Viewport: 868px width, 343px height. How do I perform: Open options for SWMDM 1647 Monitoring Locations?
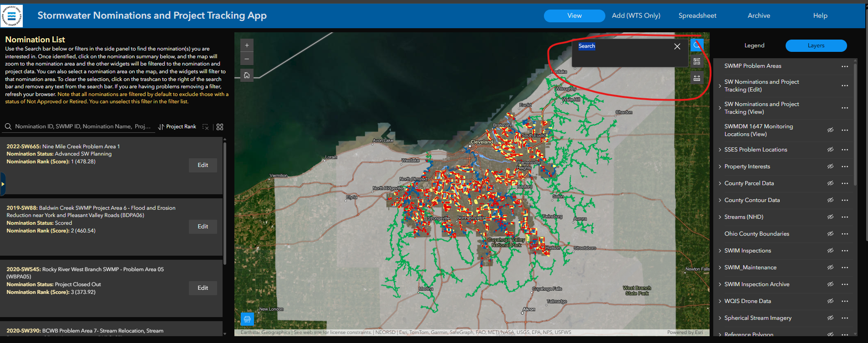845,130
